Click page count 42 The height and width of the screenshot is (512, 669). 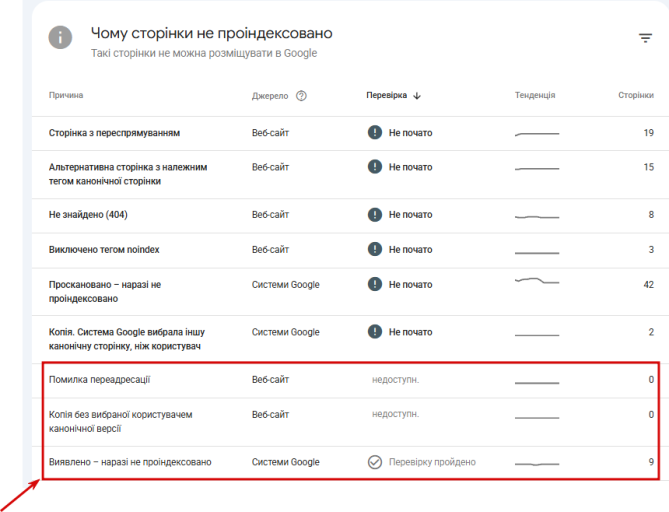(649, 285)
